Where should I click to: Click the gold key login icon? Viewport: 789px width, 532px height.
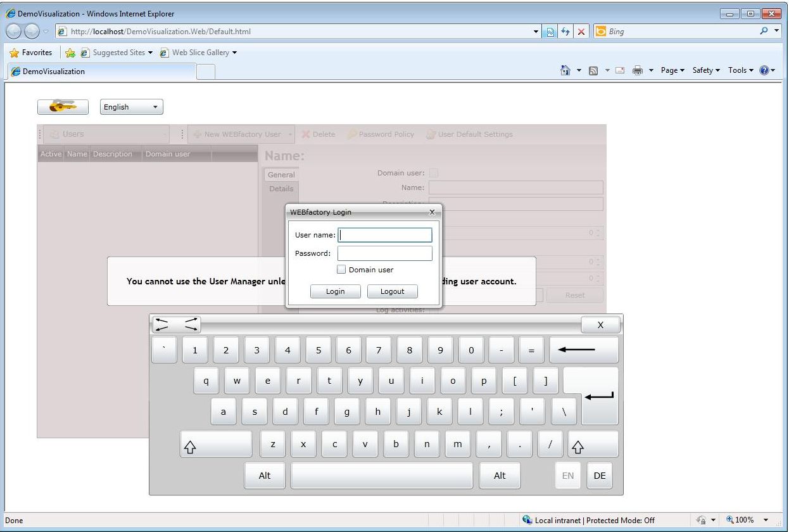(63, 106)
